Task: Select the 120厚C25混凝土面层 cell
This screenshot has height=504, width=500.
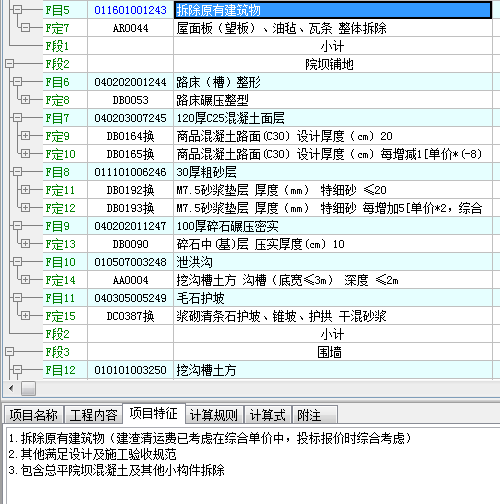Action: (333, 118)
